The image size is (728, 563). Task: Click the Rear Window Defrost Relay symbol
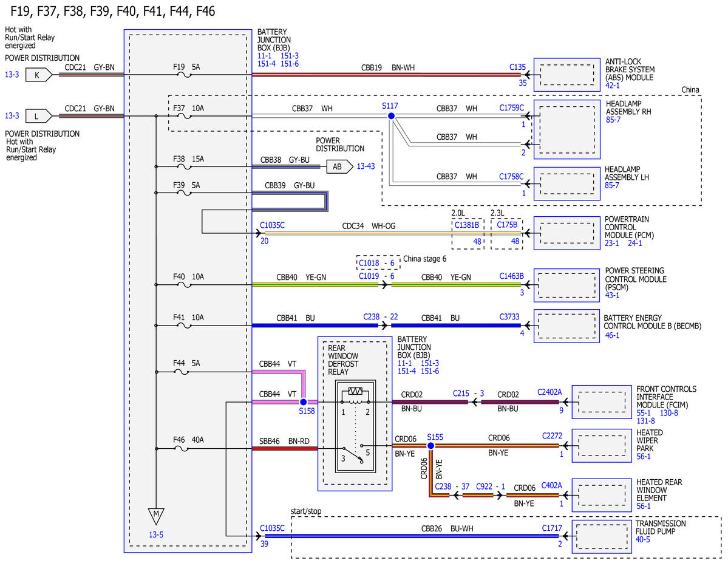tap(355, 426)
